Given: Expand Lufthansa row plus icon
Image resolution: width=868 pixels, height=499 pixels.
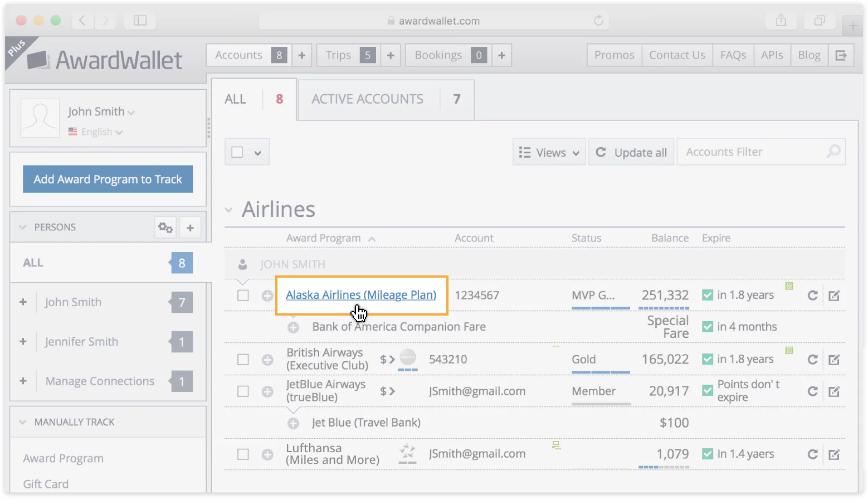Looking at the screenshot, I should (x=267, y=454).
